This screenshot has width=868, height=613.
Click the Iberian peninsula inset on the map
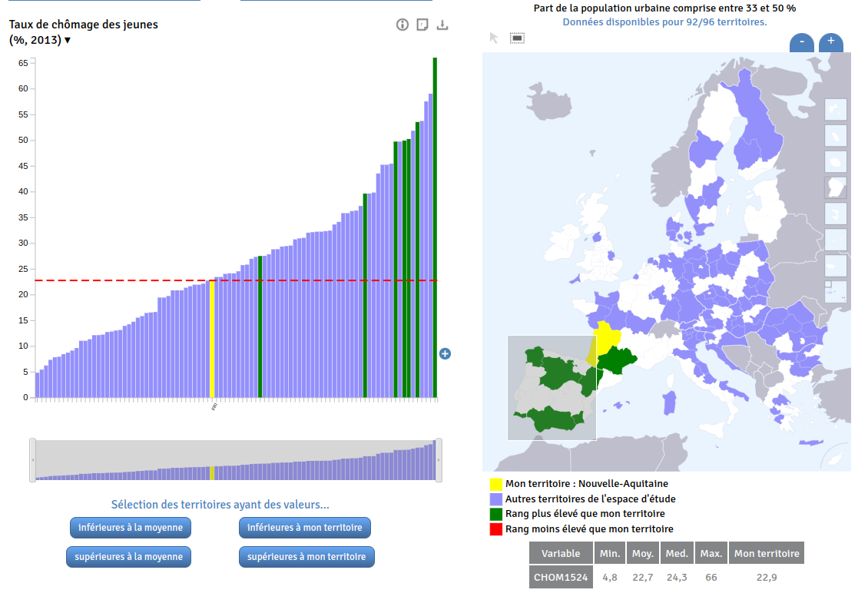(x=552, y=388)
